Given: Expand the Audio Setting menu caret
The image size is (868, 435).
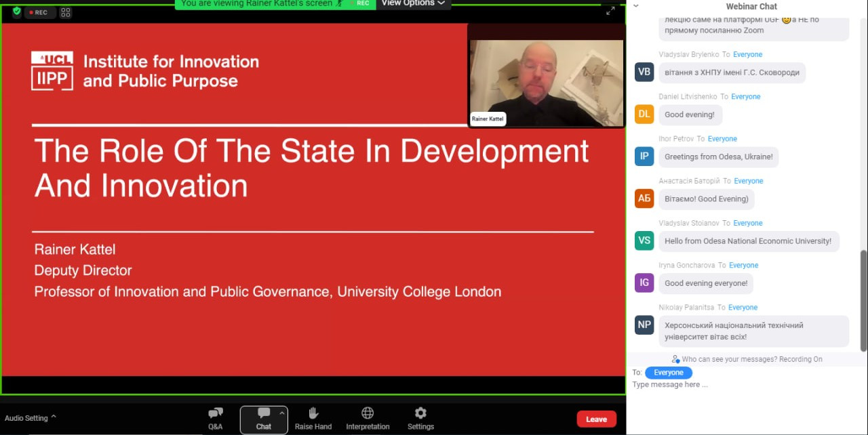Looking at the screenshot, I should tap(54, 417).
